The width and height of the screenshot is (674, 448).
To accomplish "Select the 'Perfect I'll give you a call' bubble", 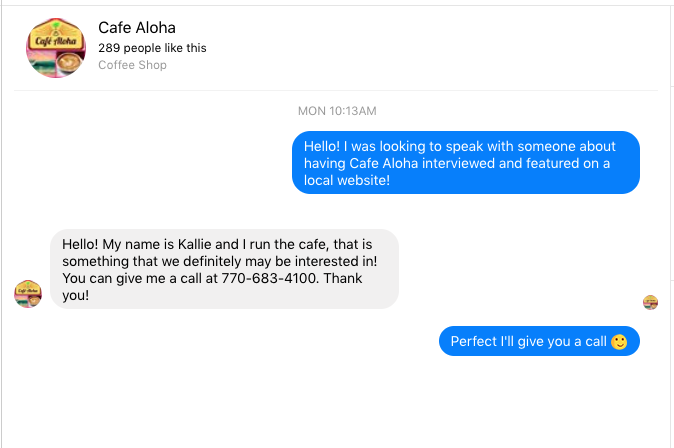I will [x=539, y=341].
